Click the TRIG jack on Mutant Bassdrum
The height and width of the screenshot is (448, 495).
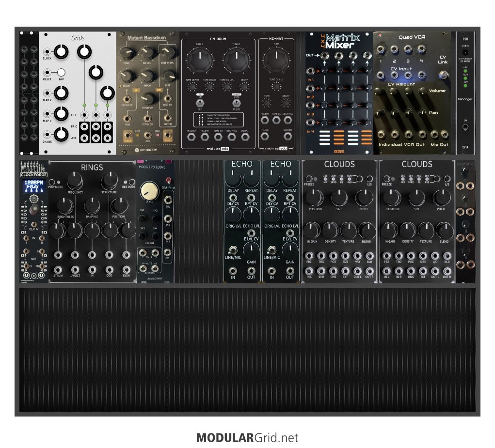pos(127,119)
